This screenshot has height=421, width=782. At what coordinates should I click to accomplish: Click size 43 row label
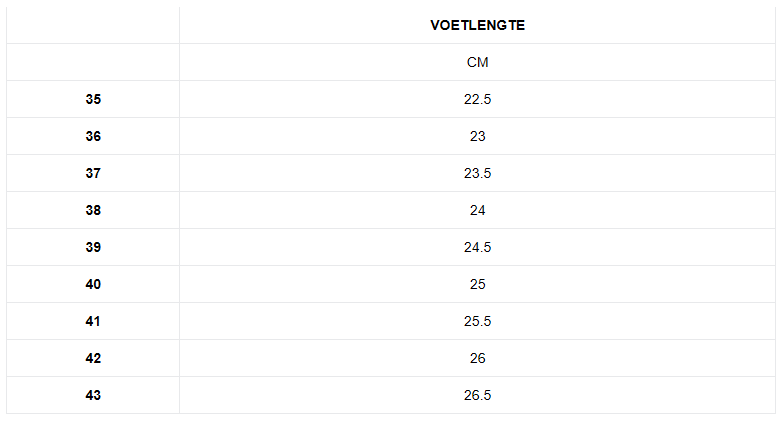[x=93, y=395]
